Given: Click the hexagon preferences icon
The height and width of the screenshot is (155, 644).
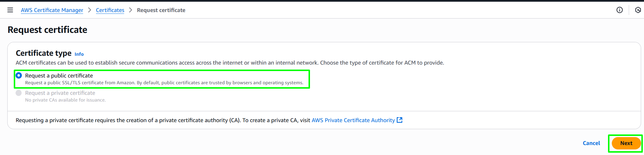Looking at the screenshot, I should [x=638, y=10].
